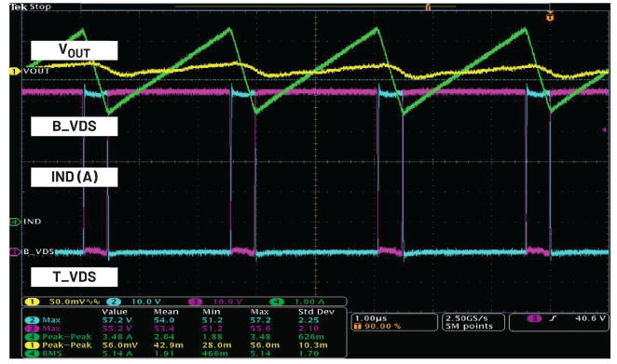Select the channel 1 VOUT ground marker

click(15, 71)
